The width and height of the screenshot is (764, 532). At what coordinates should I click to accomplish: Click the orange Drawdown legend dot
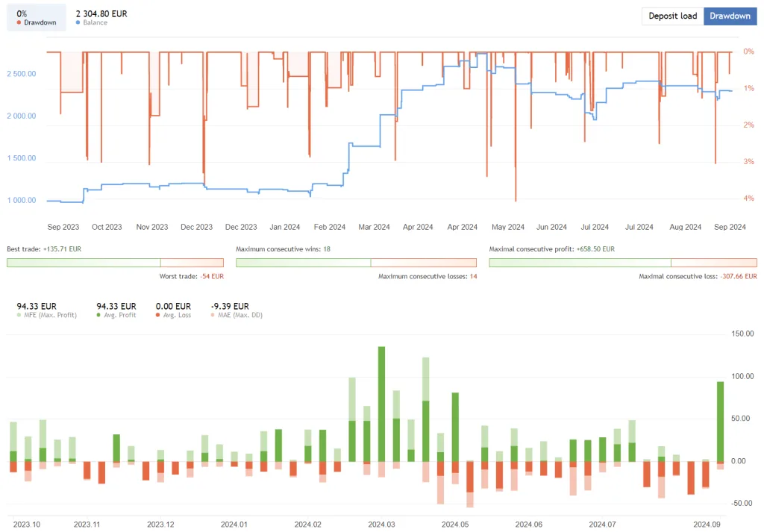[18, 23]
